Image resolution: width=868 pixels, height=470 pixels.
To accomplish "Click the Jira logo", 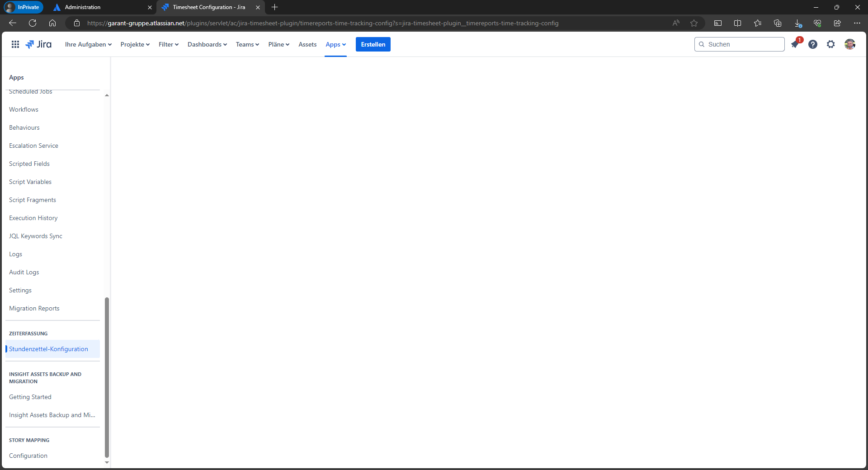I will click(39, 44).
